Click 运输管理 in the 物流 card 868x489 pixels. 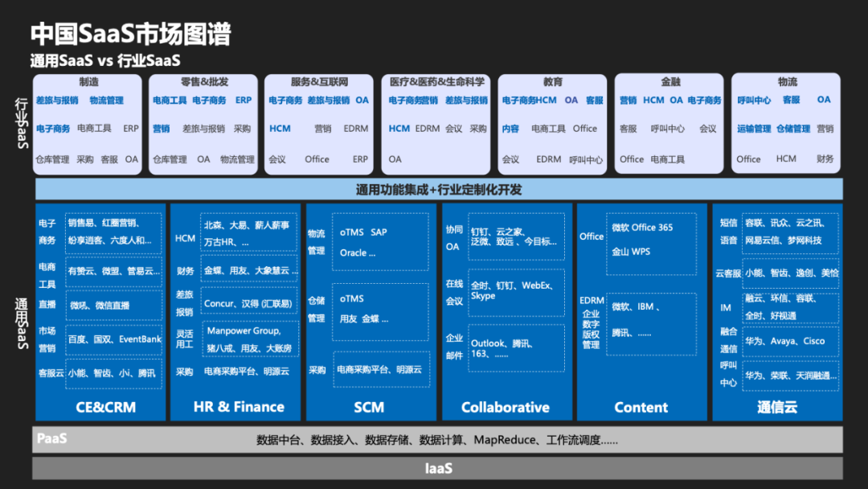pos(754,129)
